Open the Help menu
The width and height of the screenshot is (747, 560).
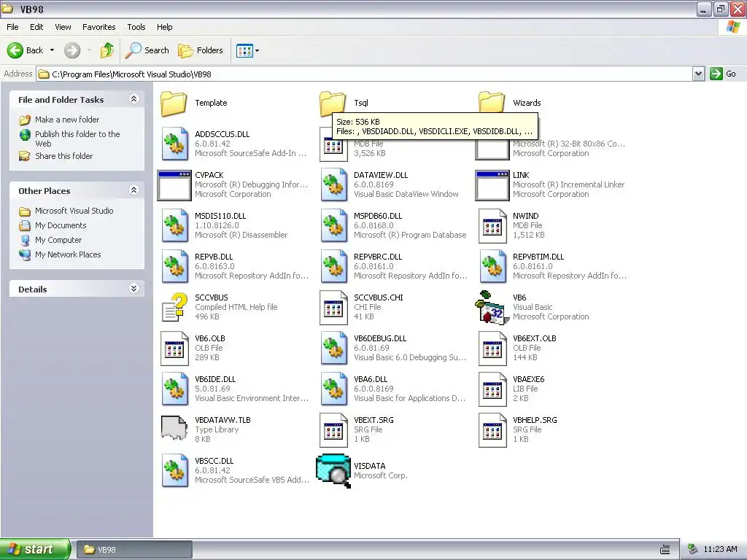164,27
